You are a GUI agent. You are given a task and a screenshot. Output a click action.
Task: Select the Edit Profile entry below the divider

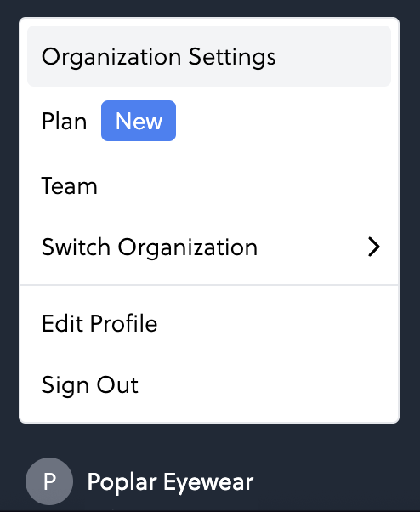point(209,323)
